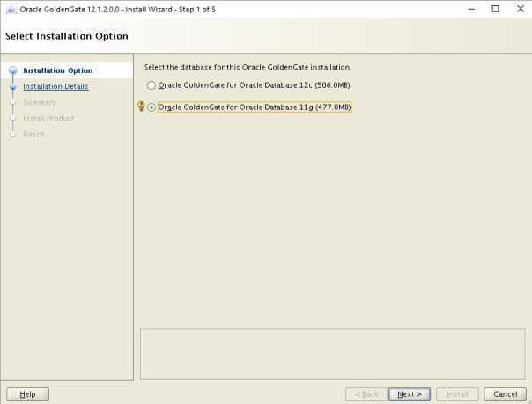Close the Install Wizard window

519,9
